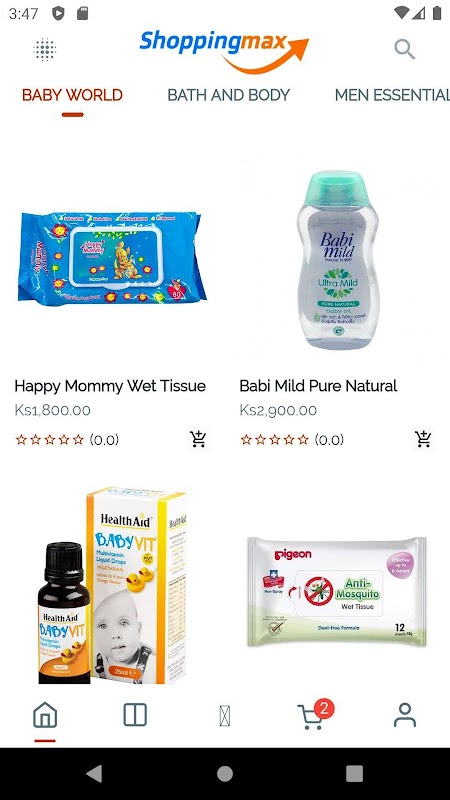
Task: Open the Babi Mild Pure Natural title
Action: point(318,386)
